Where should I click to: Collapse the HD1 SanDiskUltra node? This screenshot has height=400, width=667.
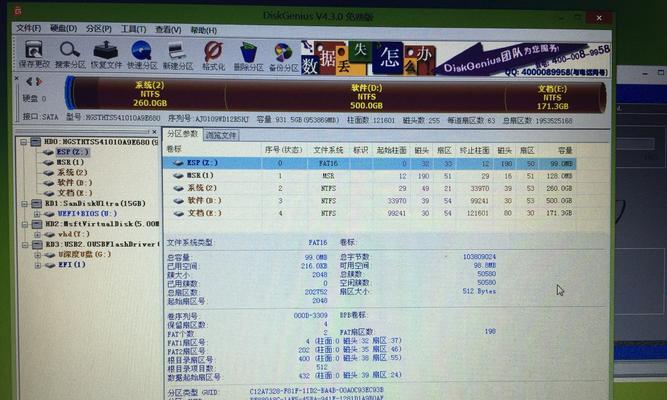pyautogui.click(x=24, y=203)
